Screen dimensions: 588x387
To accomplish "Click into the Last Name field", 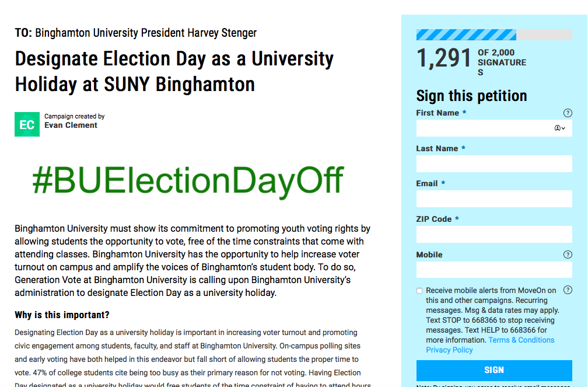I will 494,164.
